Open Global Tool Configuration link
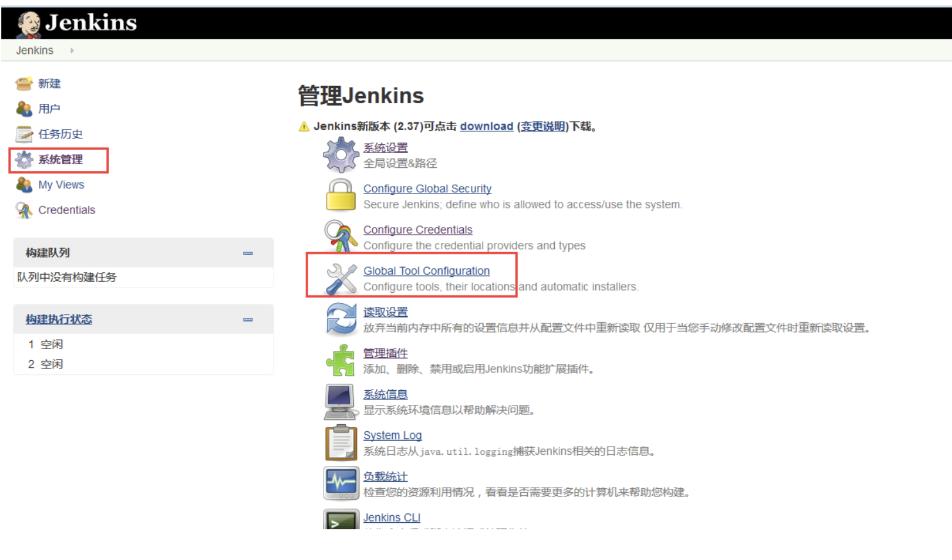 click(427, 271)
